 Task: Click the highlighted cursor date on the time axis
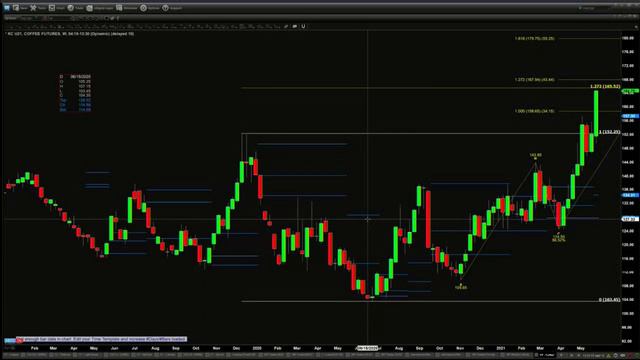[x=367, y=348]
